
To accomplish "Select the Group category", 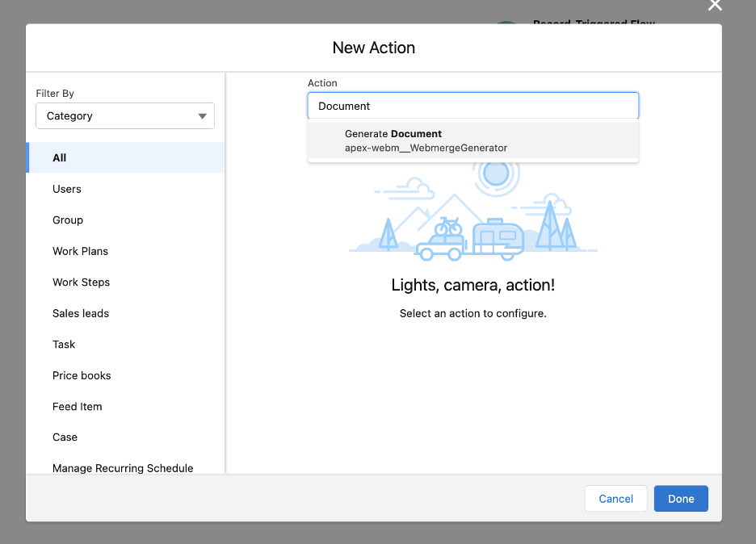I will [x=67, y=220].
